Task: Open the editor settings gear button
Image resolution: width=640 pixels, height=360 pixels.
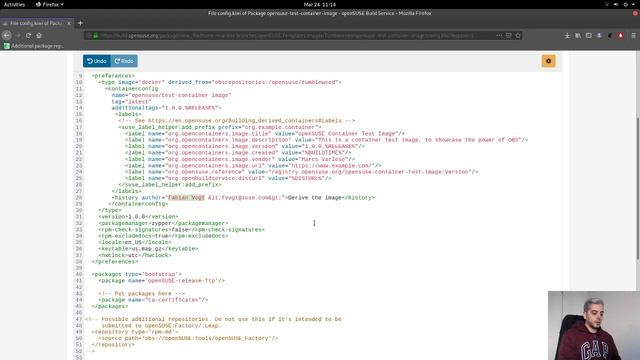Action: pos(549,61)
